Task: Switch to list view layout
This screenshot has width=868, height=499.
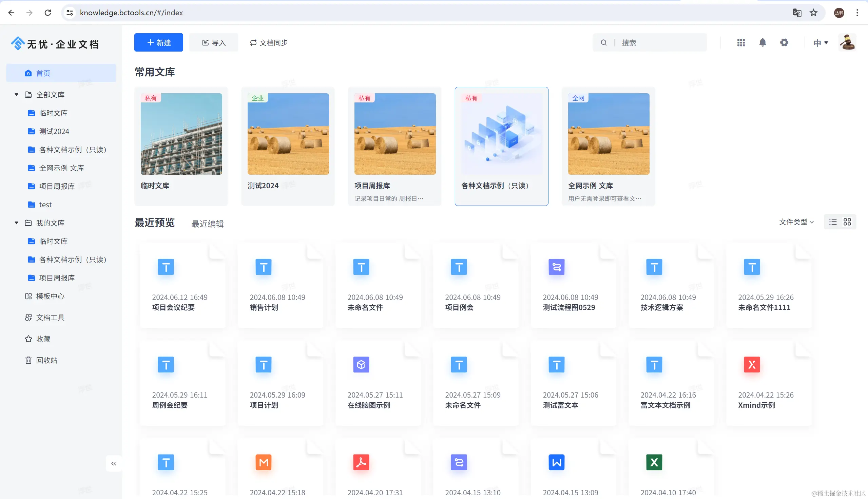Action: pos(833,222)
